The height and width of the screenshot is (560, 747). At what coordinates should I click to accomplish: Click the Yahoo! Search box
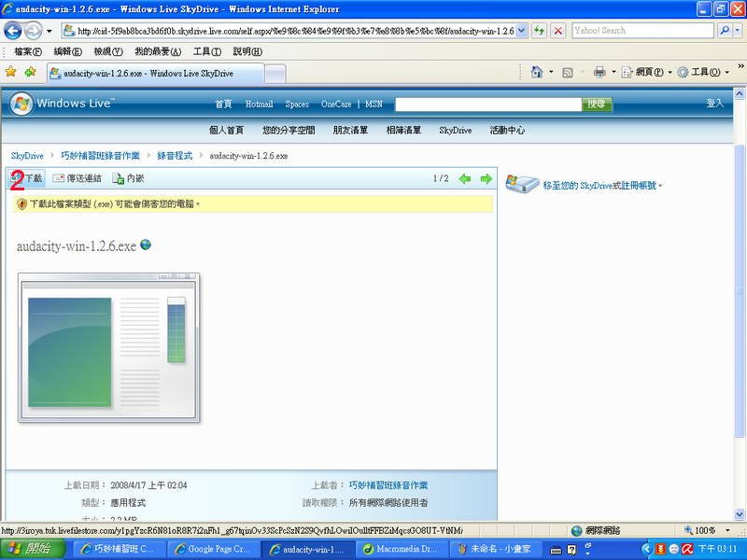(x=642, y=31)
